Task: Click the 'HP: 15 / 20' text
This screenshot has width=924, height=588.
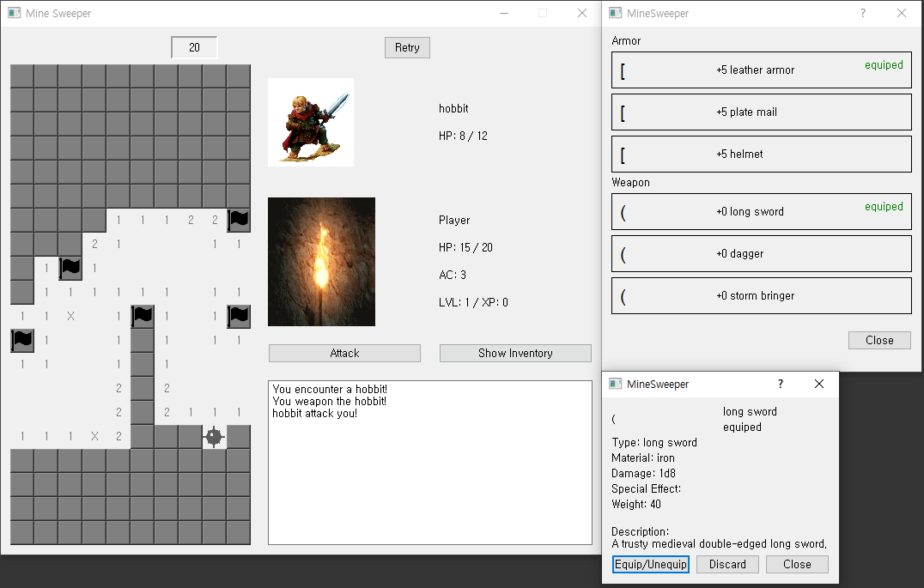Action: [x=465, y=247]
